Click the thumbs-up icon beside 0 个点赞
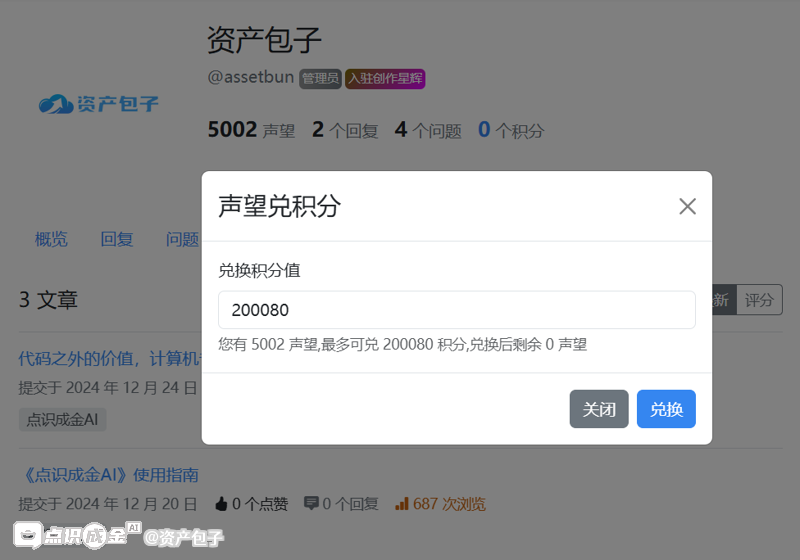This screenshot has width=800, height=560. 221,504
